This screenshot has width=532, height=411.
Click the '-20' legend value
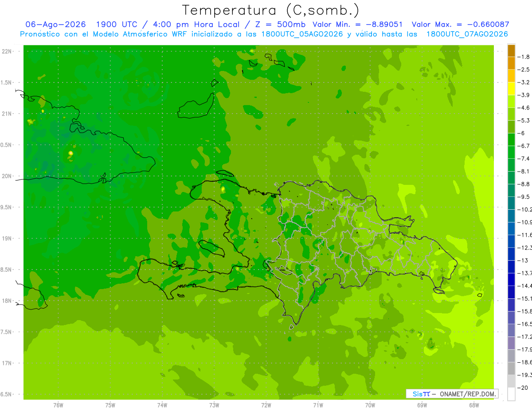coord(523,388)
